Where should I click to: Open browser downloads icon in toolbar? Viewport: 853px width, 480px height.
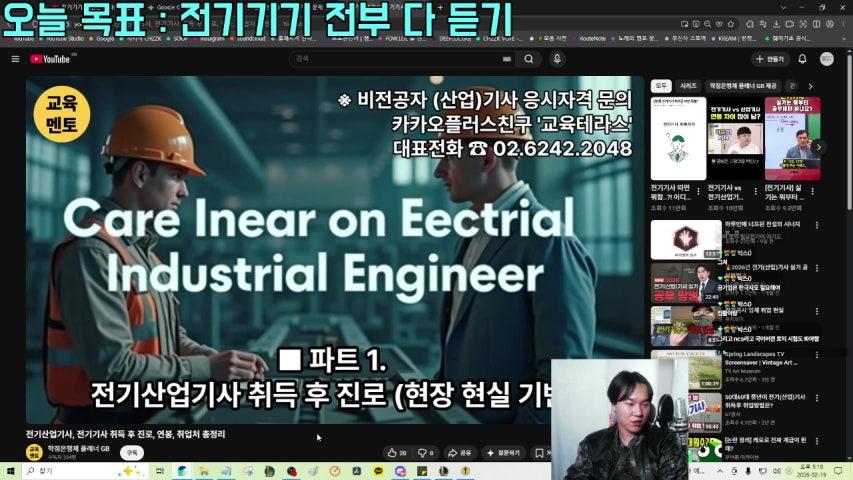(776, 24)
